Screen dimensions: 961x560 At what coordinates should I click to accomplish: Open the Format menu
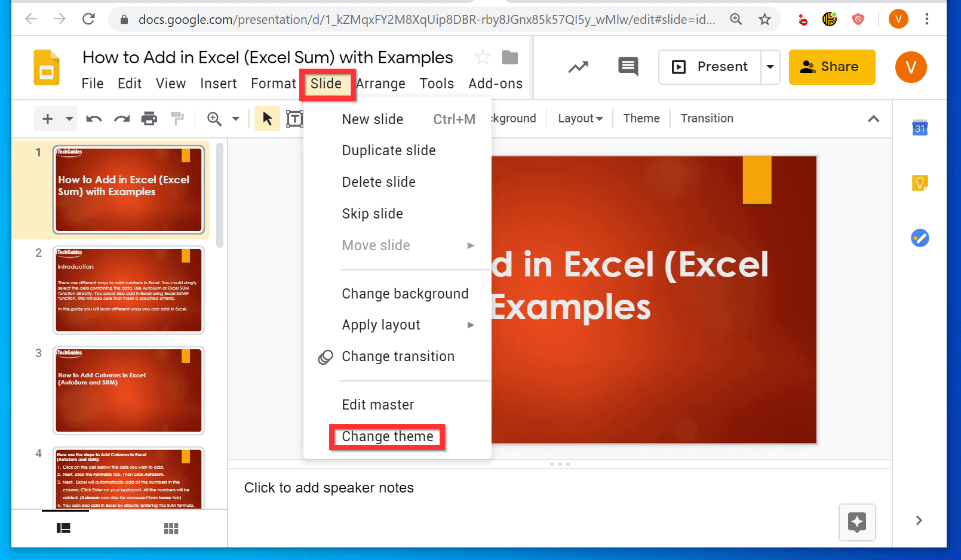(x=273, y=84)
